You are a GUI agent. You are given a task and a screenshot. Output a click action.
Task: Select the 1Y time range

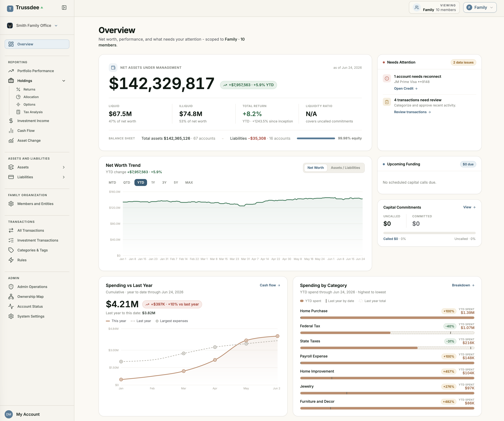point(153,183)
